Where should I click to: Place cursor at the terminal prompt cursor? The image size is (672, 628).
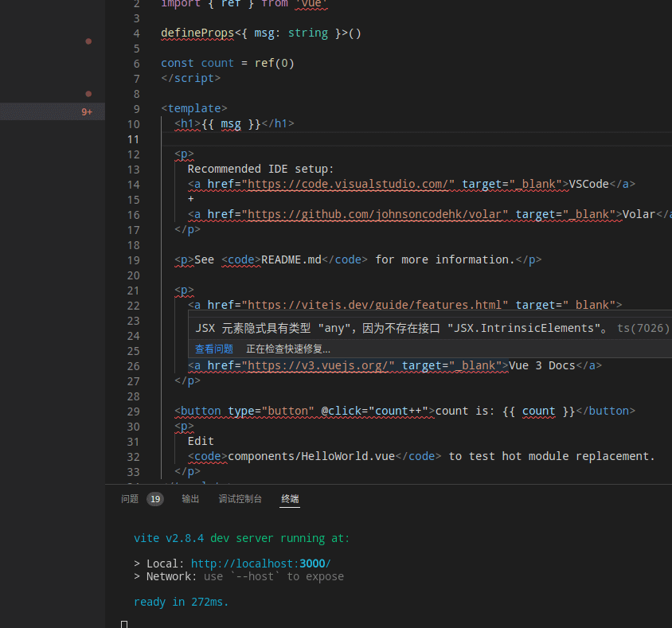point(124,624)
